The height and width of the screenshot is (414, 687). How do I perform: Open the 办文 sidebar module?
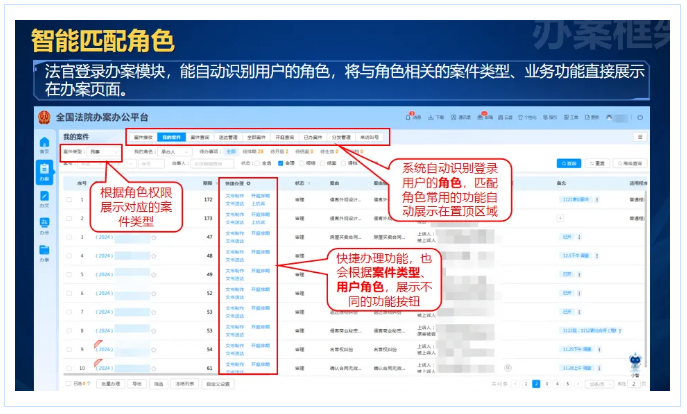tap(43, 199)
